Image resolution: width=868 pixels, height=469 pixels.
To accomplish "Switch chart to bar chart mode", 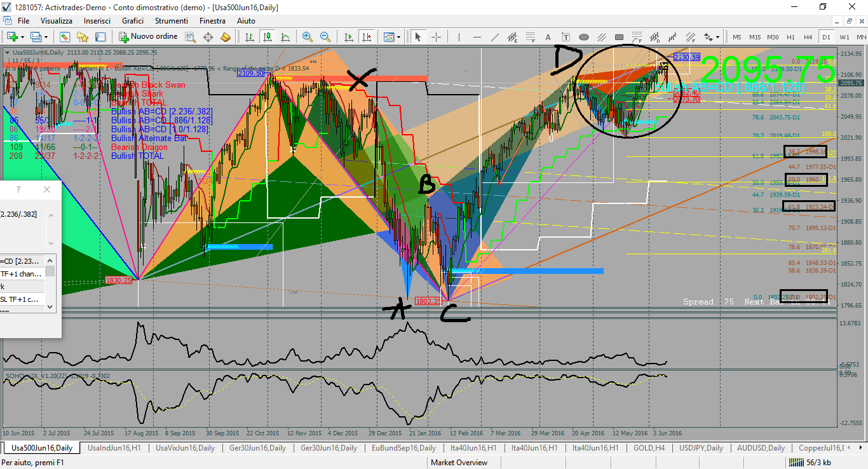I will pos(250,37).
